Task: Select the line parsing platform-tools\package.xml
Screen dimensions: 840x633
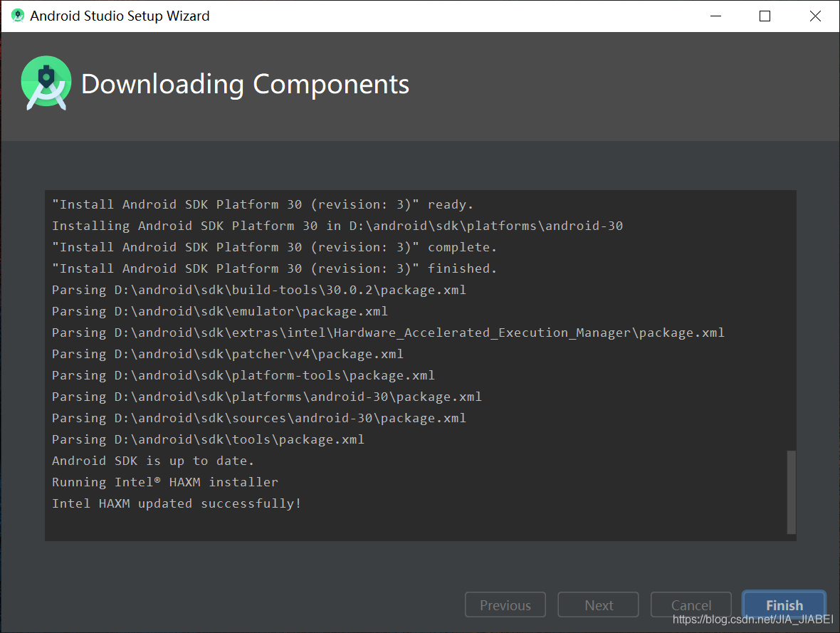Action: coord(243,375)
